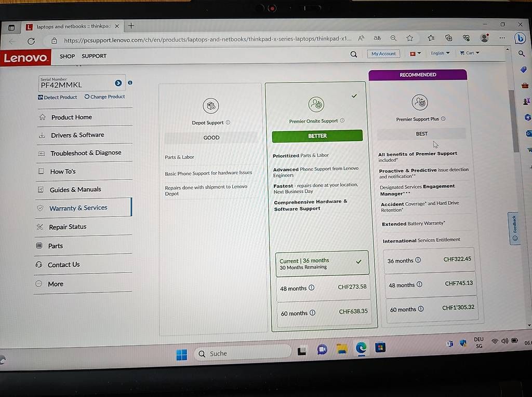Open browser Collections icon
This screenshot has height=397, width=532.
(448, 38)
